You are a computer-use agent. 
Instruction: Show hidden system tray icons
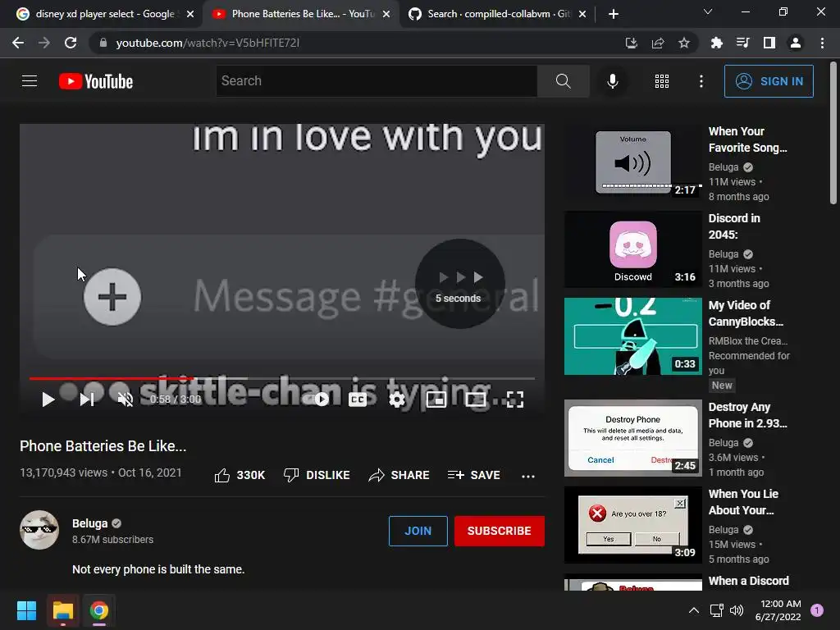[694, 610]
